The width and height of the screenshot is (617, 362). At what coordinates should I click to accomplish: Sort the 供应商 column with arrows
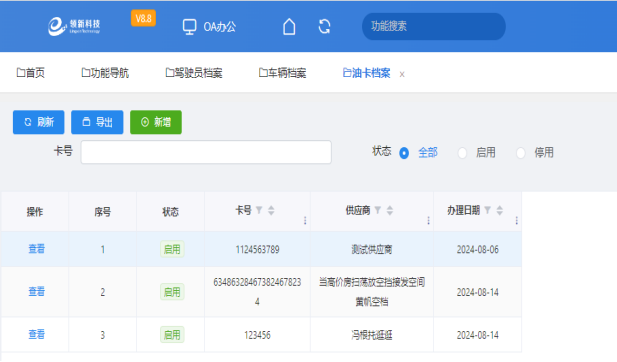click(x=390, y=210)
